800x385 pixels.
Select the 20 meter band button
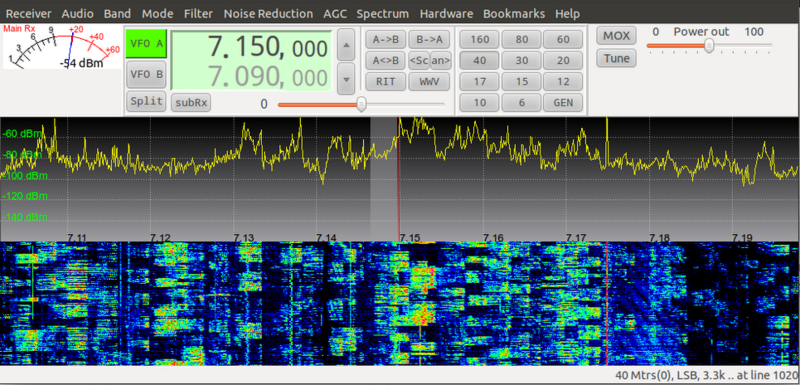[563, 61]
